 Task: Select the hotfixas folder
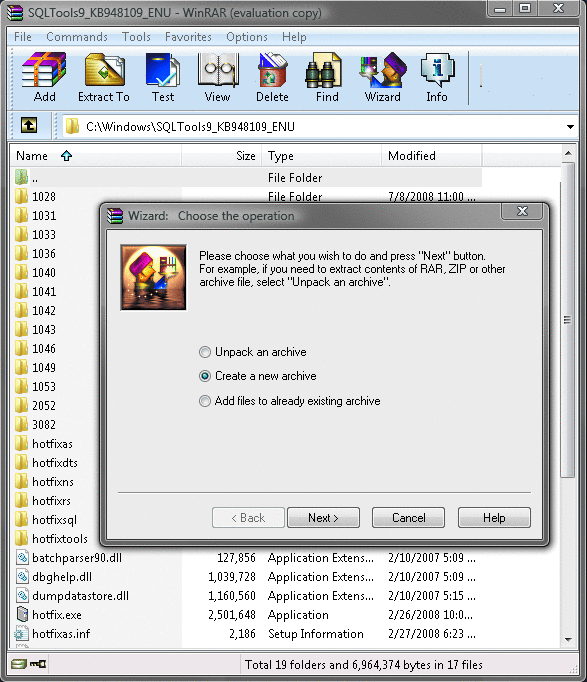click(x=44, y=444)
